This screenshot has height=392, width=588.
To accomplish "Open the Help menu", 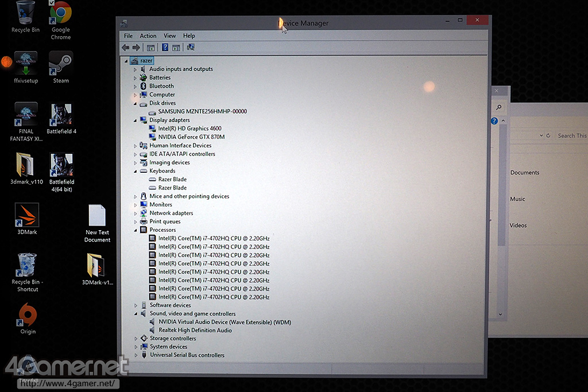I will coord(189,36).
